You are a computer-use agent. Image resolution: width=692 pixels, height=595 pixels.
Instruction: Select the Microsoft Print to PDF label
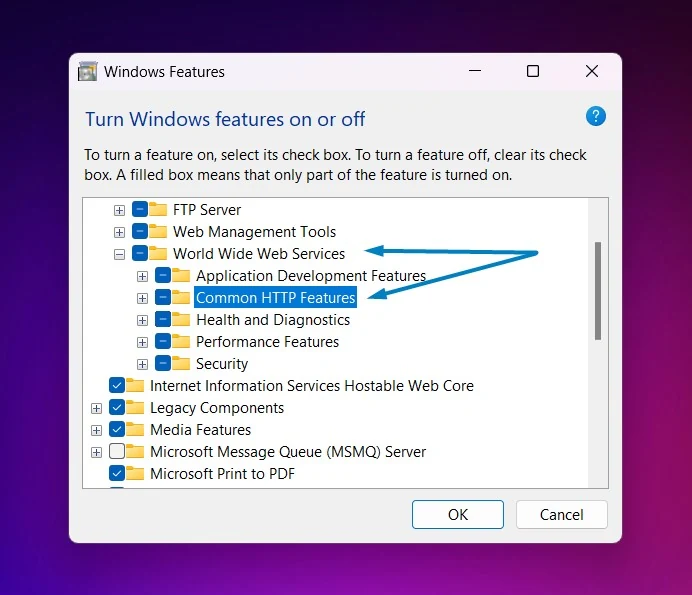click(x=222, y=474)
